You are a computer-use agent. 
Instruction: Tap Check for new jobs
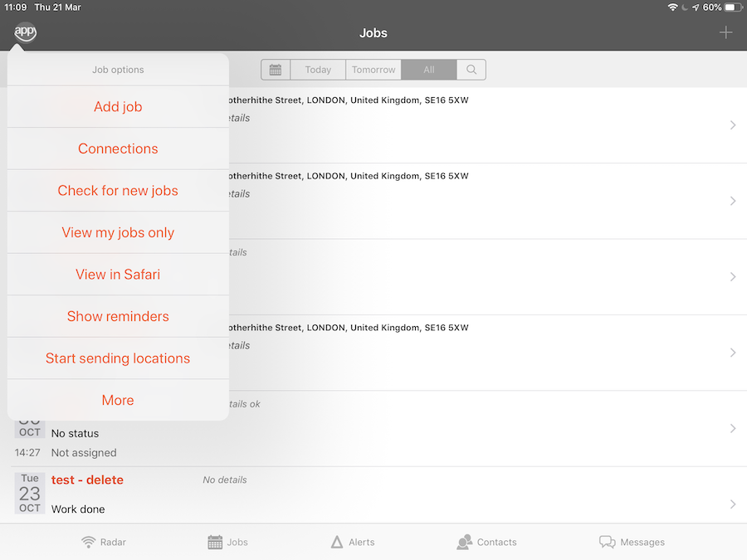[118, 191]
